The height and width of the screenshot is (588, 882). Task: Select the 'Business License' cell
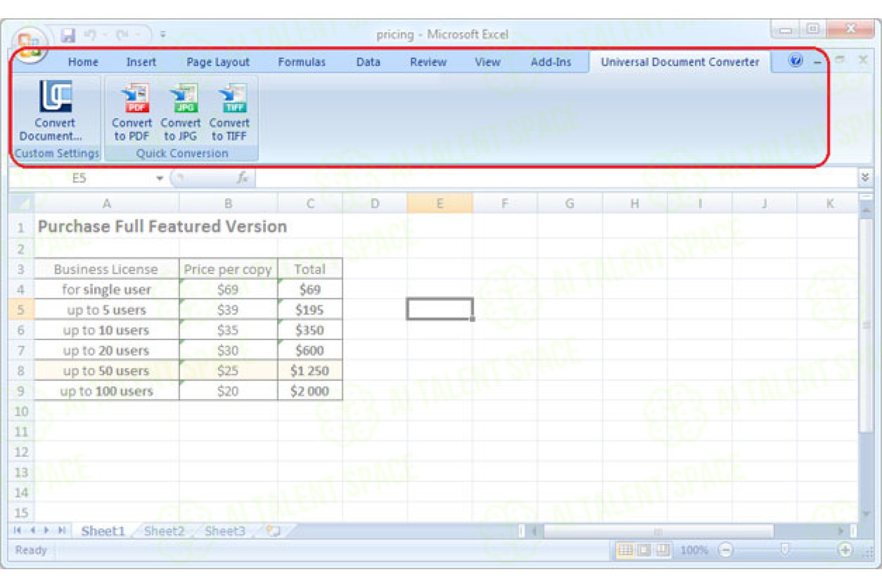106,269
